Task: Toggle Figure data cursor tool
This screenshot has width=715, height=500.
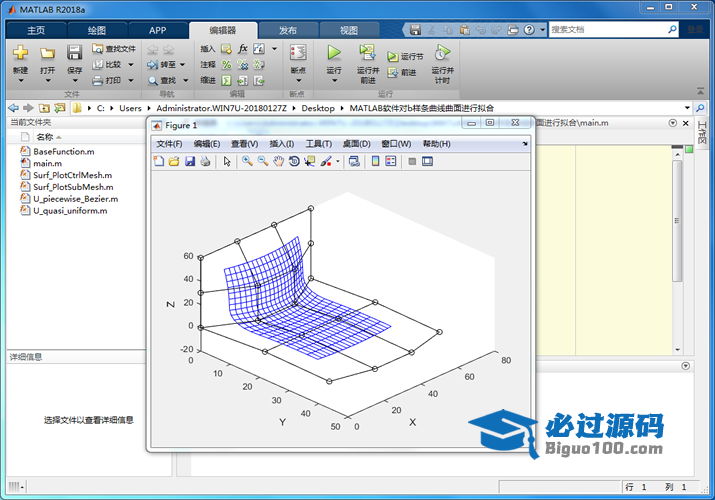Action: click(310, 161)
